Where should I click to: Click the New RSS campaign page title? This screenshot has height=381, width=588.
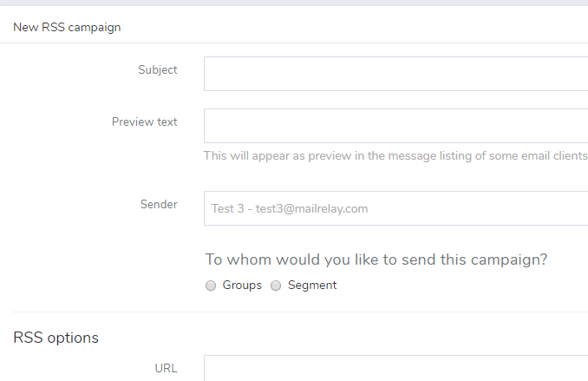pos(67,27)
